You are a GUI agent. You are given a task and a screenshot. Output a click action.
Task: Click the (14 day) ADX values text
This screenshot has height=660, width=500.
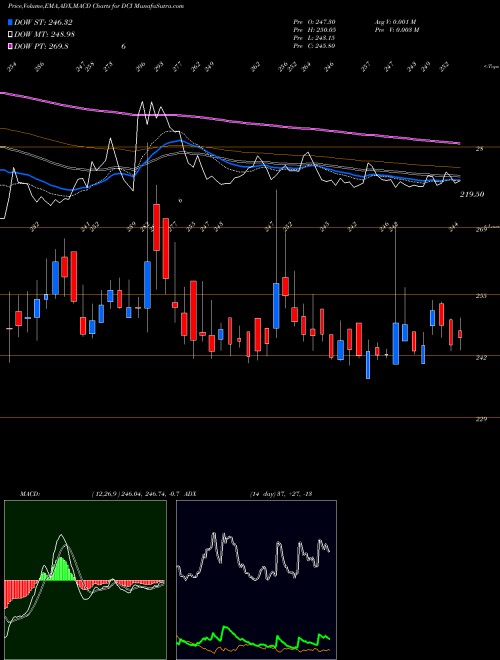pyautogui.click(x=281, y=493)
